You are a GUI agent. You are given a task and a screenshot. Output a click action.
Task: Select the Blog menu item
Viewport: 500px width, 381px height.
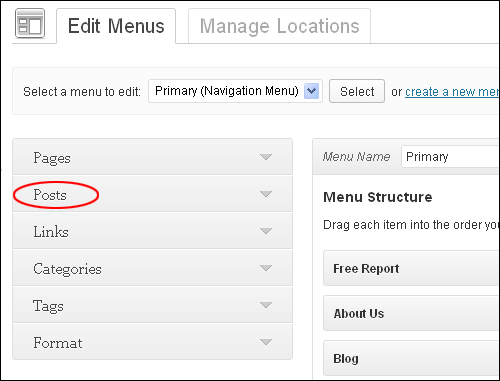point(411,358)
